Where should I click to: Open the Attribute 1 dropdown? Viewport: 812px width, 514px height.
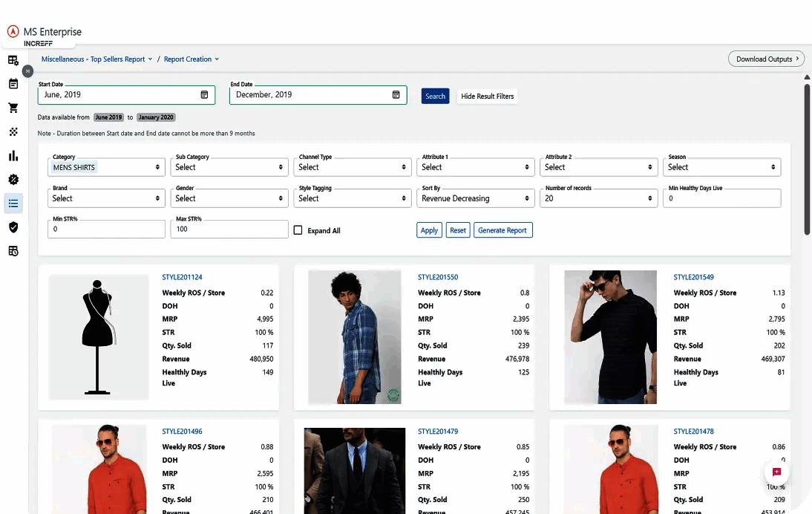[475, 167]
